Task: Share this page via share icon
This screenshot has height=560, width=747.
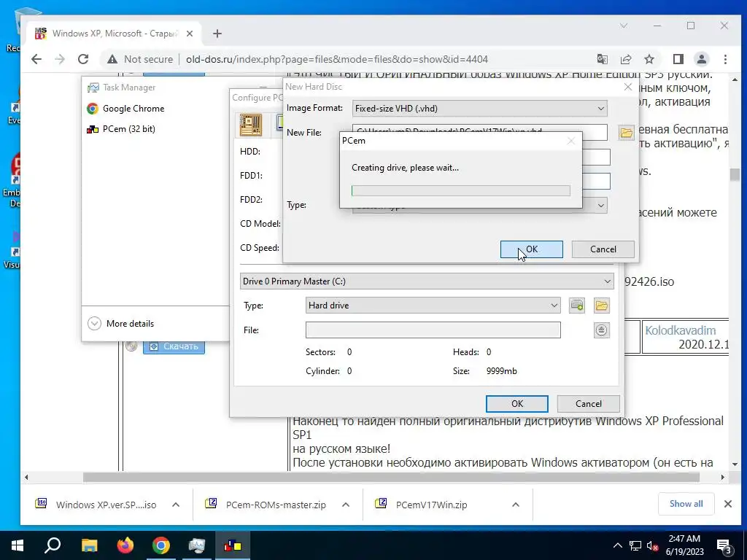Action: click(x=625, y=59)
